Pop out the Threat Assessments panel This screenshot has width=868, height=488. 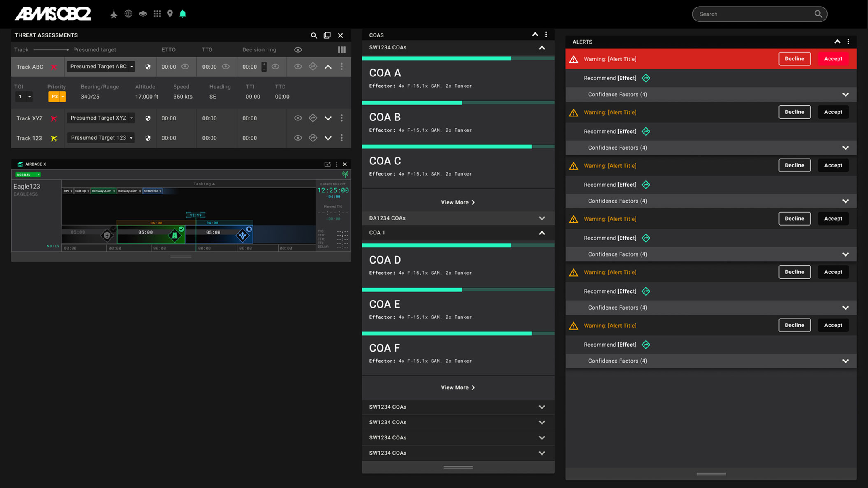(327, 35)
